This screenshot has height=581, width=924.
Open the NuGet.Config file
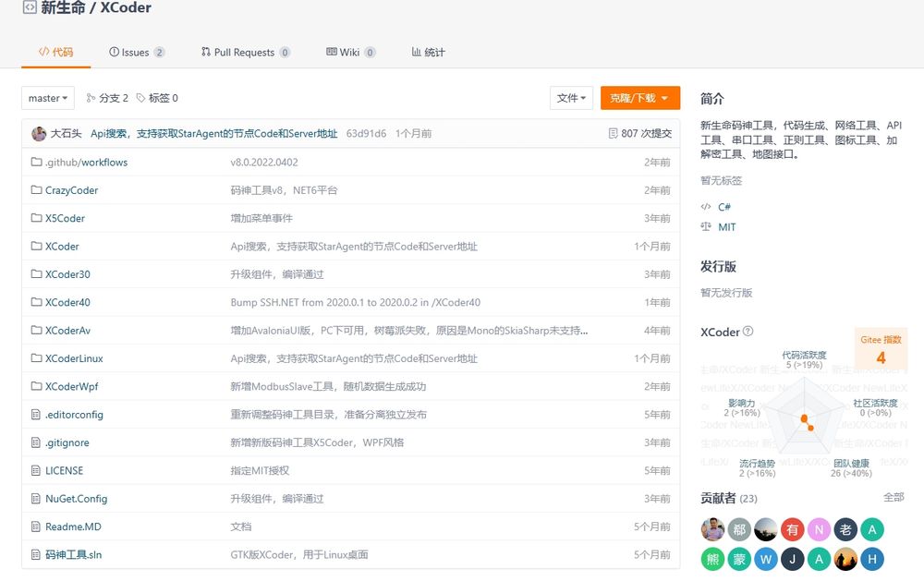76,499
